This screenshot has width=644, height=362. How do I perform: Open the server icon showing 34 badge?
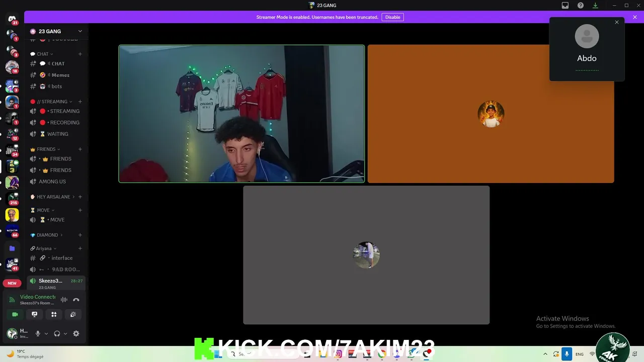12,150
